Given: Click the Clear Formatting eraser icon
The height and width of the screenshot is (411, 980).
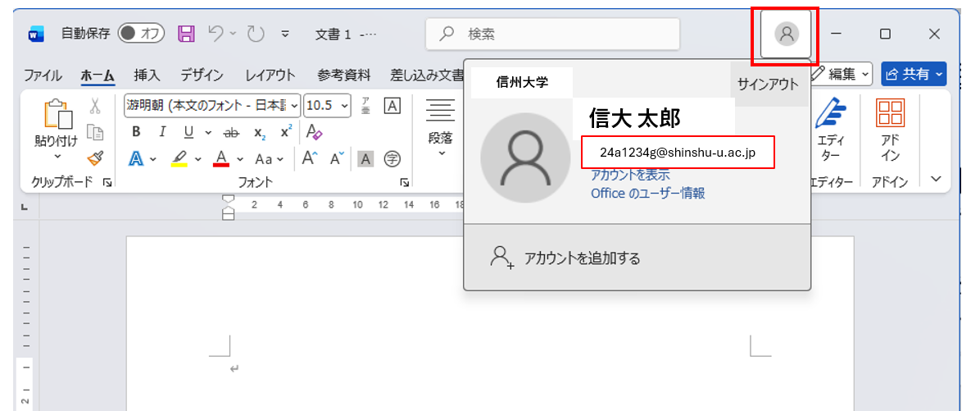Looking at the screenshot, I should tap(314, 132).
